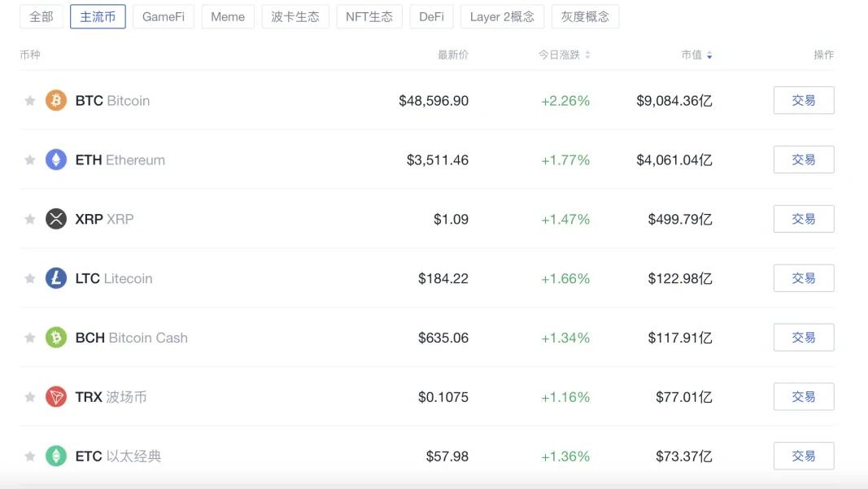Select the 全部 category tab
This screenshot has height=489, width=868.
pyautogui.click(x=41, y=16)
